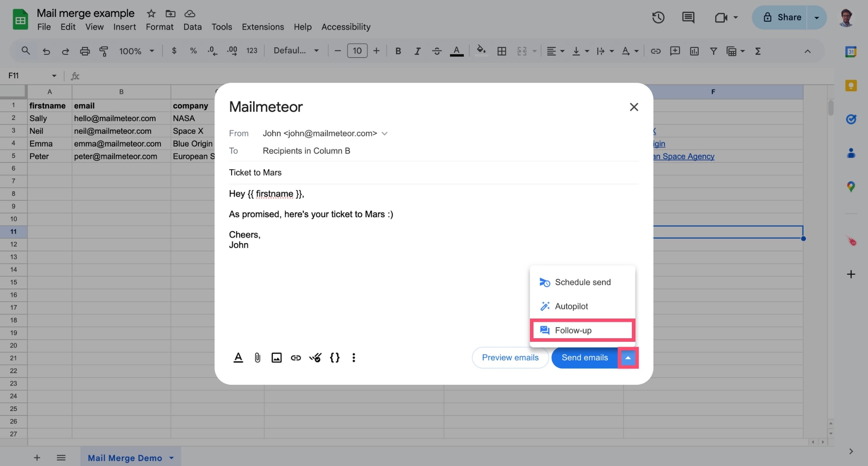Open the Name box dropdown arrow
This screenshot has height=466, width=868.
(54, 76)
